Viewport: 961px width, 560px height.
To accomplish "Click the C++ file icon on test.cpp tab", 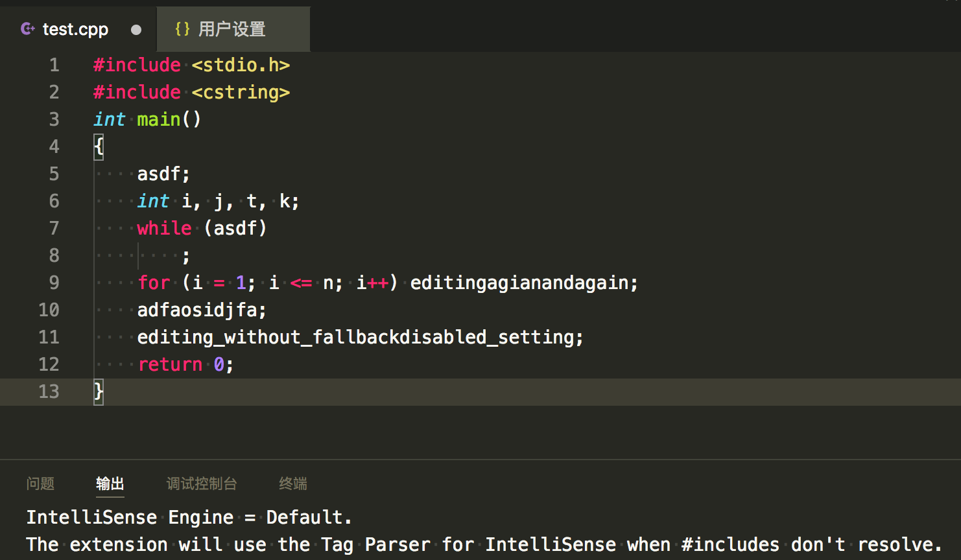I will [x=27, y=29].
